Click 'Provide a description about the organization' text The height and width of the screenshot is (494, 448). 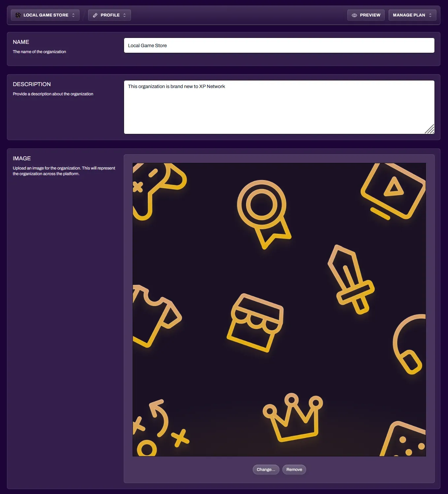[53, 94]
